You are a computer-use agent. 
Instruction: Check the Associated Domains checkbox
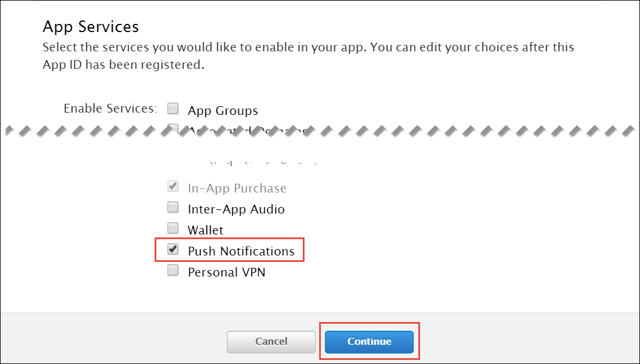coord(173,128)
